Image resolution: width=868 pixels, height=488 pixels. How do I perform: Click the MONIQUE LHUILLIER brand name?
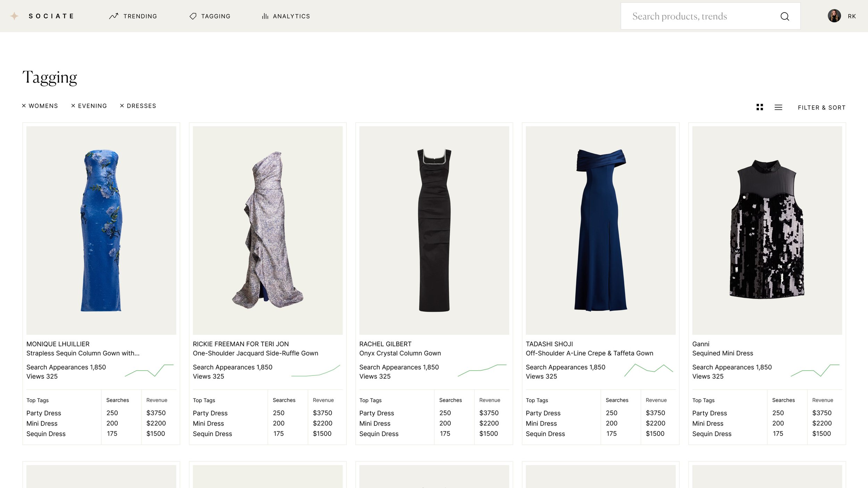(58, 344)
